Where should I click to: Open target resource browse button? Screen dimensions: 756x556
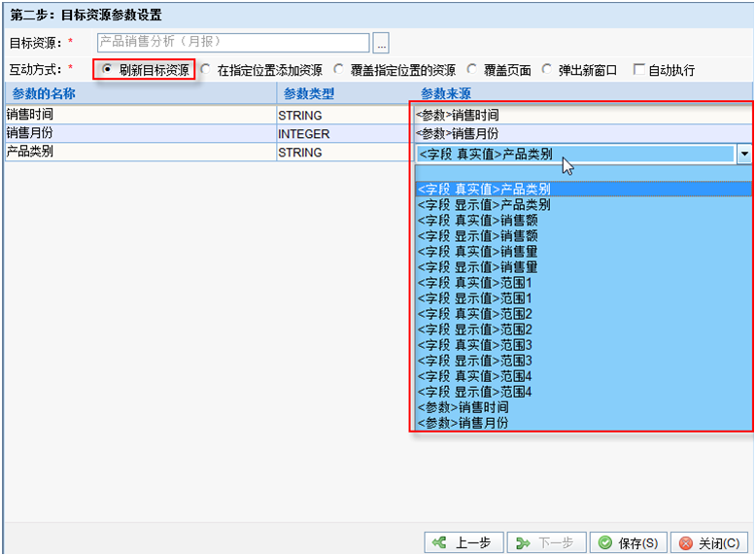point(381,43)
